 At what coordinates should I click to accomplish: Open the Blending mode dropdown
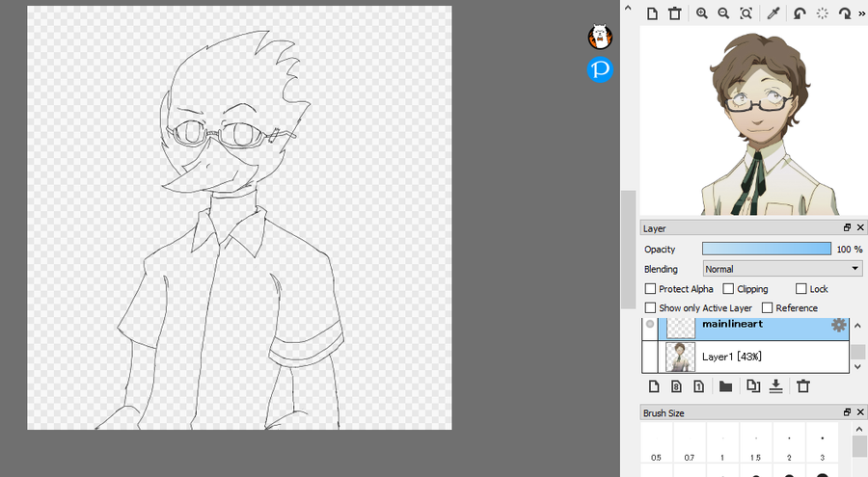(783, 269)
